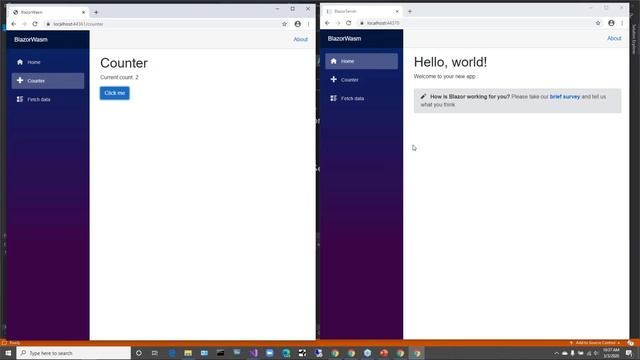Open the About link in the left window
640x360 pixels.
(300, 39)
